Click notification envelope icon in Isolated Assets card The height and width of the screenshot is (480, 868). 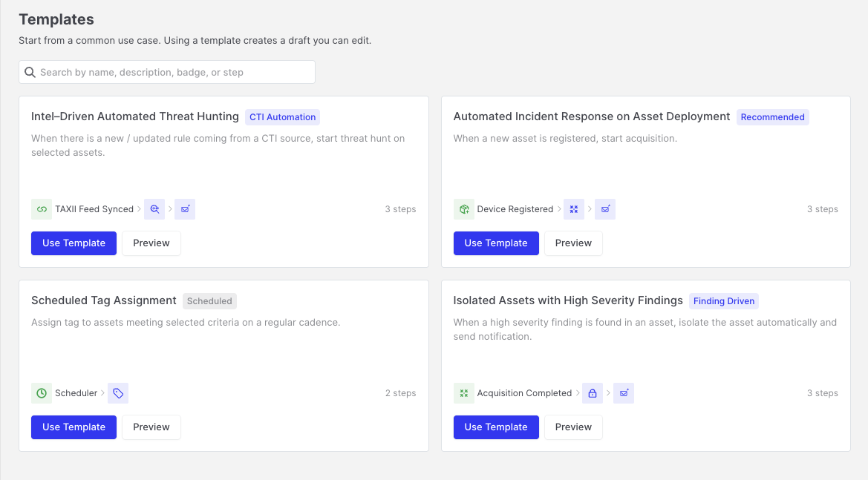[x=624, y=393]
